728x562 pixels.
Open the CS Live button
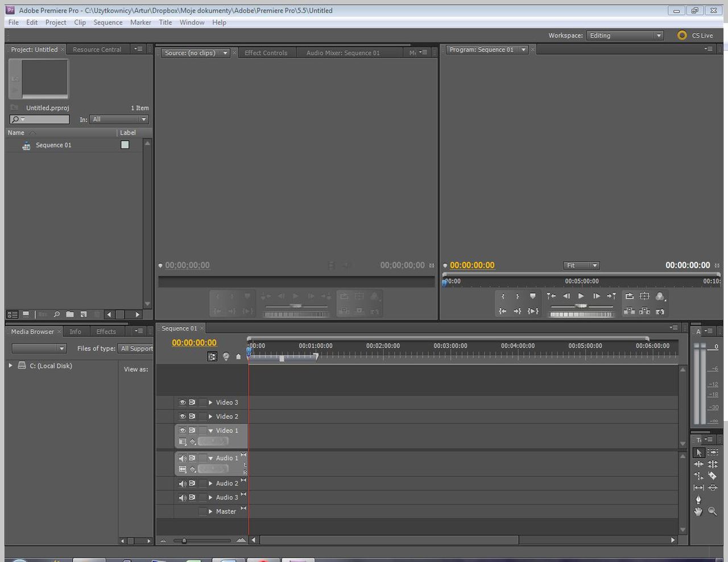[695, 35]
